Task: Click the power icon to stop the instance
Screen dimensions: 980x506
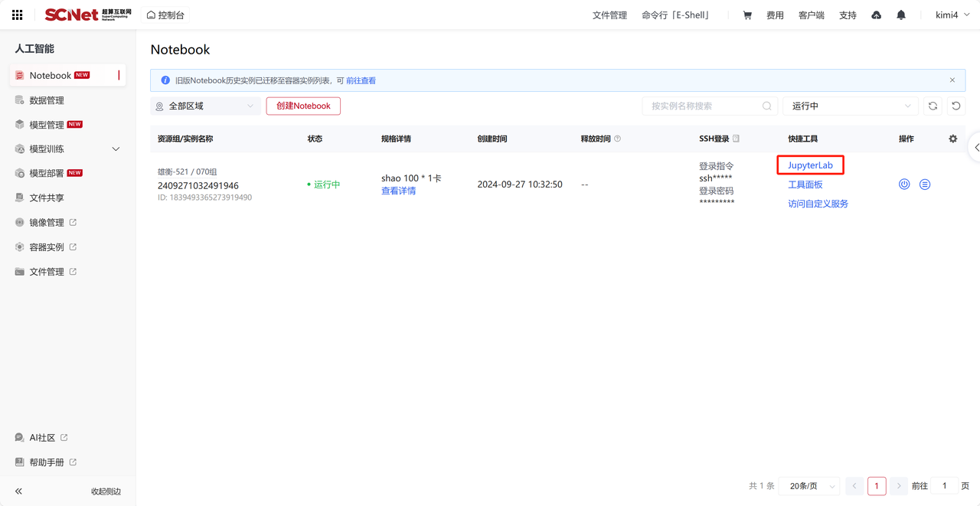Action: coord(904,184)
